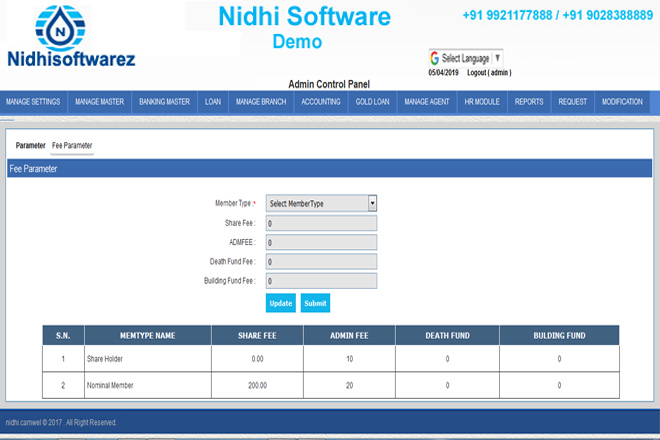The width and height of the screenshot is (660, 440).
Task: Click admin fee value 20
Action: pos(349,386)
